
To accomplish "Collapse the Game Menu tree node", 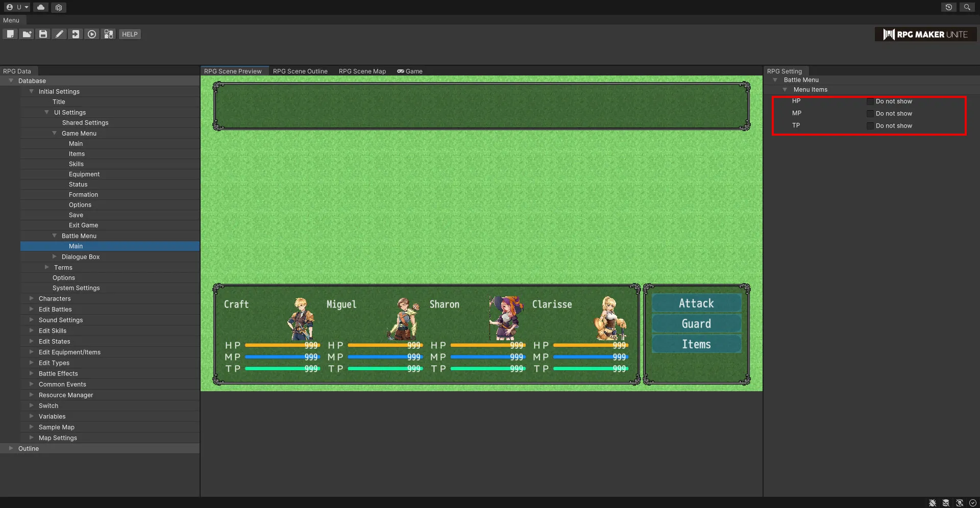I will click(55, 133).
